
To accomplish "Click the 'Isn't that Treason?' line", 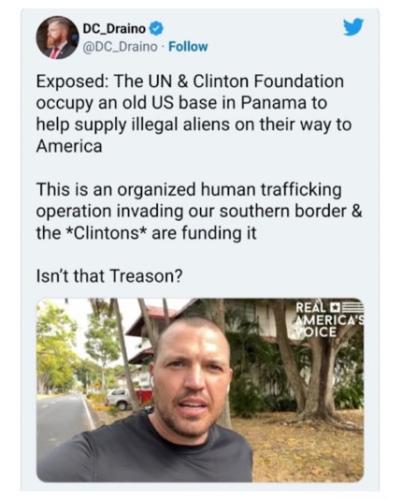I will click(109, 276).
